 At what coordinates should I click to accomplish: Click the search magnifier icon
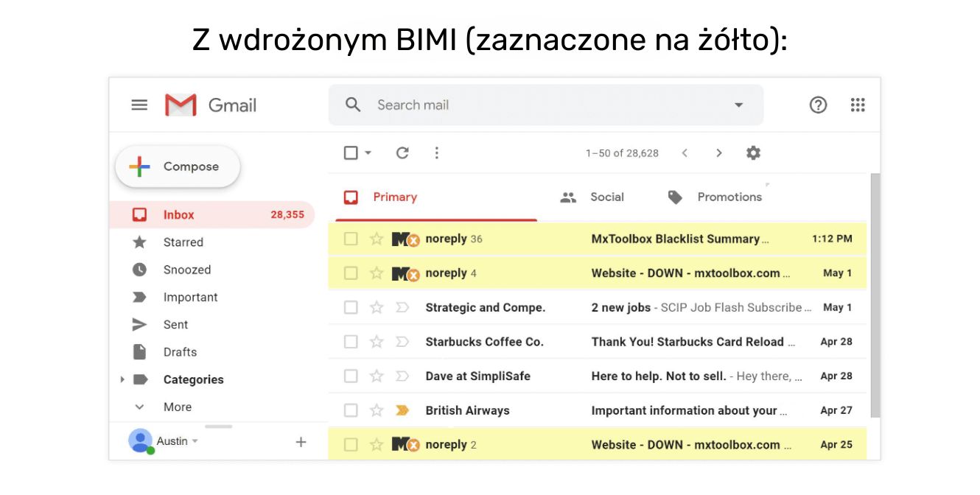pyautogui.click(x=353, y=105)
